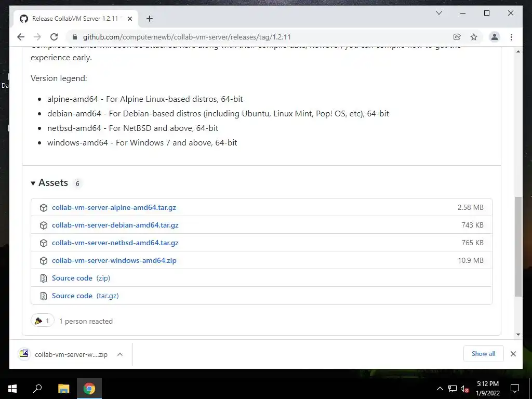
Task: Open downloaded collab-vm-server zip in download bar
Action: click(x=66, y=354)
